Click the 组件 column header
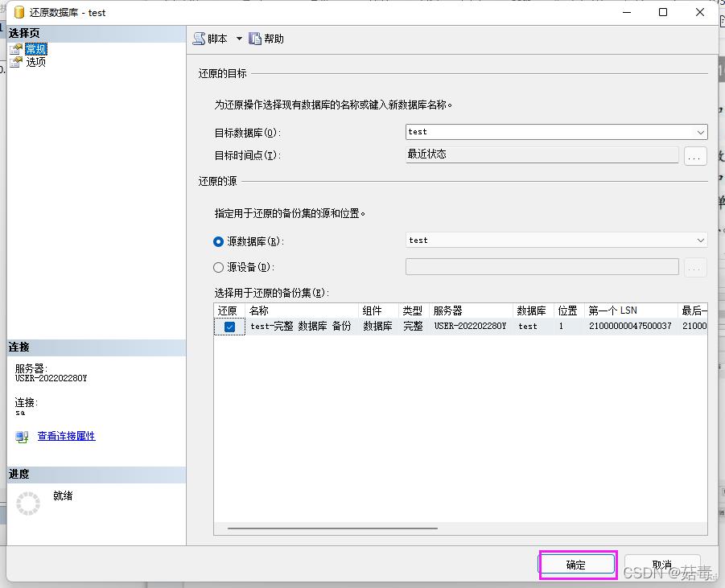This screenshot has width=725, height=588. [x=378, y=310]
